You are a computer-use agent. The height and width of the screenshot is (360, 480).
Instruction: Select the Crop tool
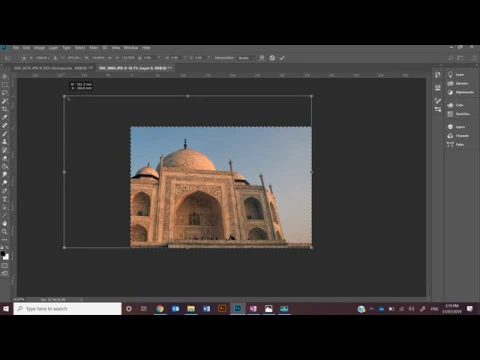point(5,109)
